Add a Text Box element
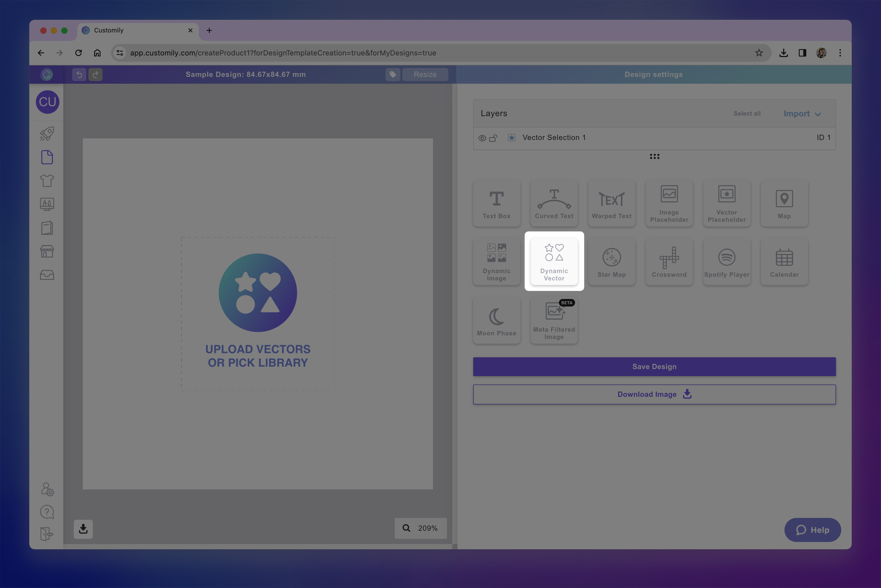 [x=496, y=203]
